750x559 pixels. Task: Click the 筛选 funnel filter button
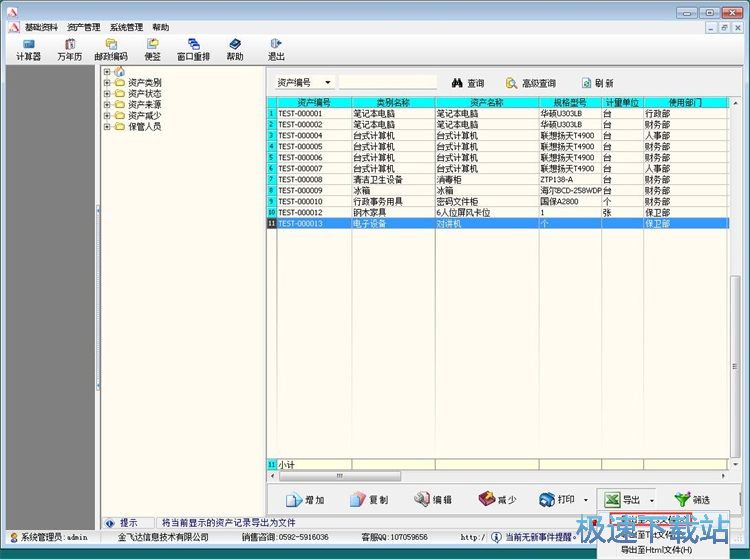click(x=692, y=500)
